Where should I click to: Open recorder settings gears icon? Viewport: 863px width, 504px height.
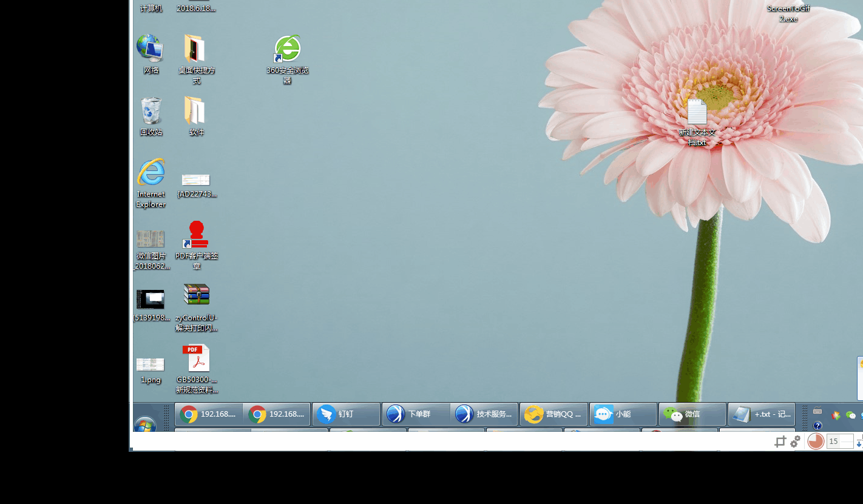795,442
